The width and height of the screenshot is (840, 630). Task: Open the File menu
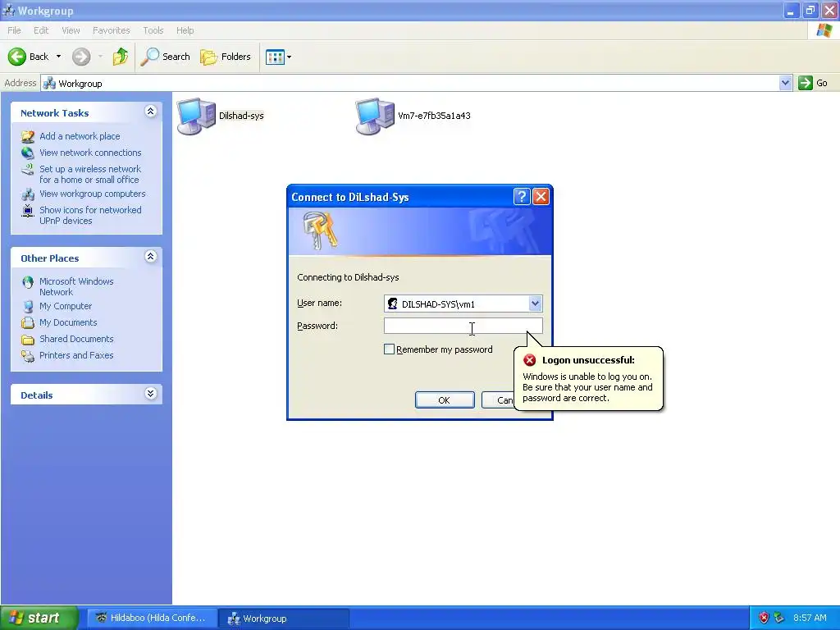[x=14, y=30]
